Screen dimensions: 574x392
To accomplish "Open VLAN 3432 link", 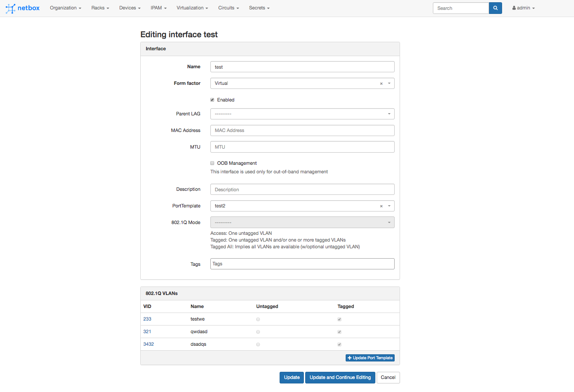I will click(x=150, y=344).
